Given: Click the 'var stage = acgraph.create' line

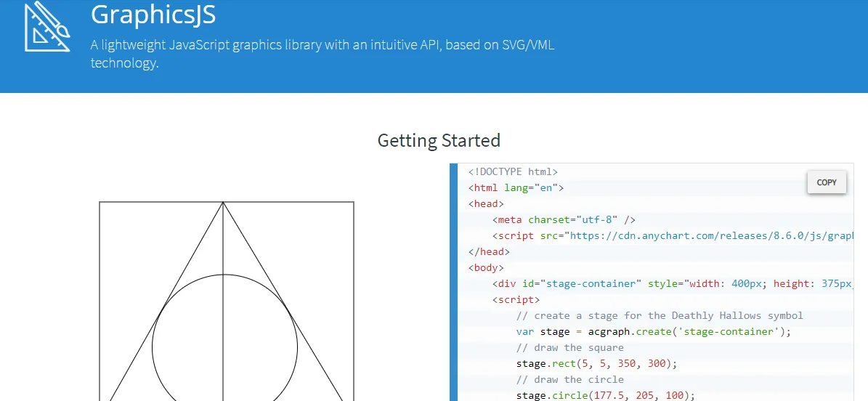Looking at the screenshot, I should [x=654, y=332].
